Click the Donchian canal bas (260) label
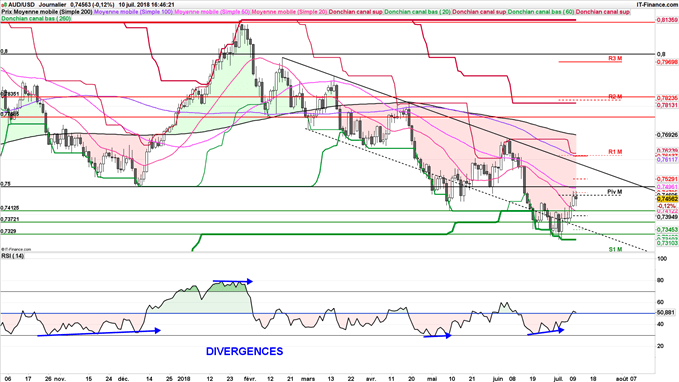 (36, 19)
